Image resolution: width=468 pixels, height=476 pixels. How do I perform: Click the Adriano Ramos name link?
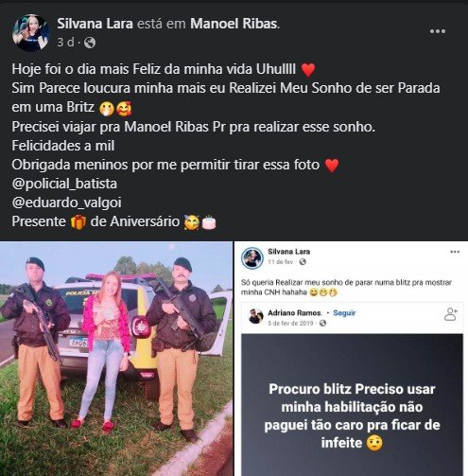pos(294,313)
